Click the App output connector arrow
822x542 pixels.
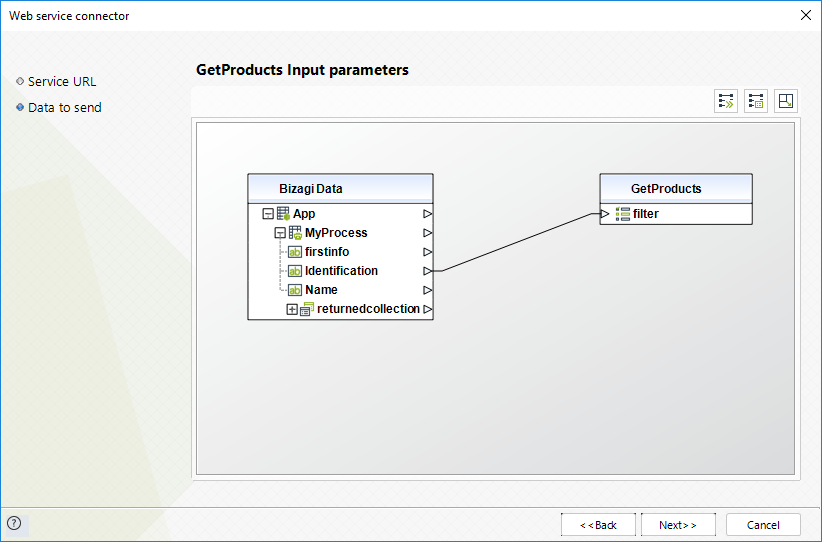click(x=428, y=214)
